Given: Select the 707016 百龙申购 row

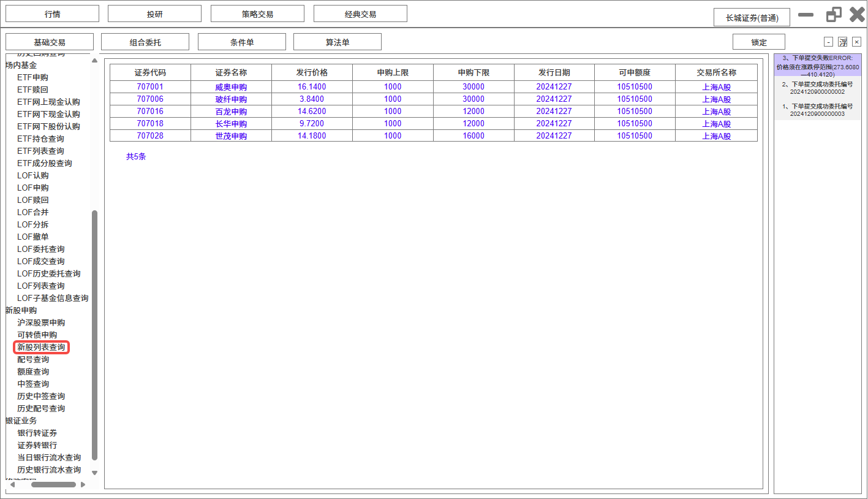Looking at the screenshot, I should [433, 112].
